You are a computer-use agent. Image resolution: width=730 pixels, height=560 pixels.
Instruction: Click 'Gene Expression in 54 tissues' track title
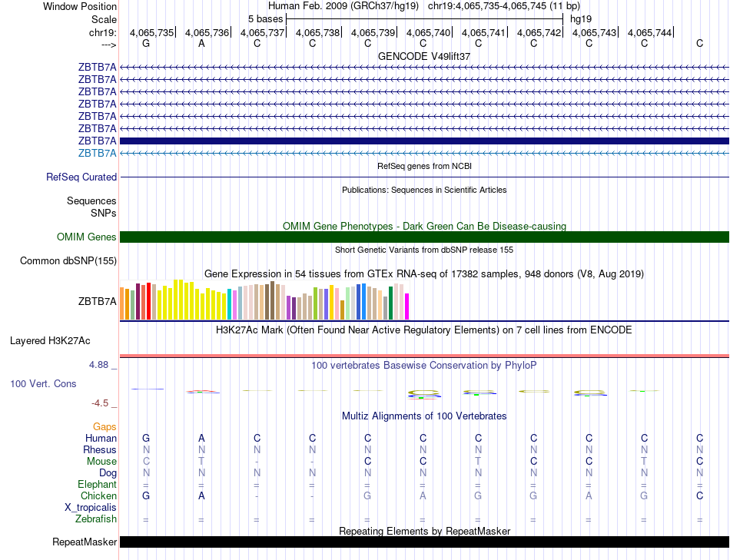click(x=424, y=273)
